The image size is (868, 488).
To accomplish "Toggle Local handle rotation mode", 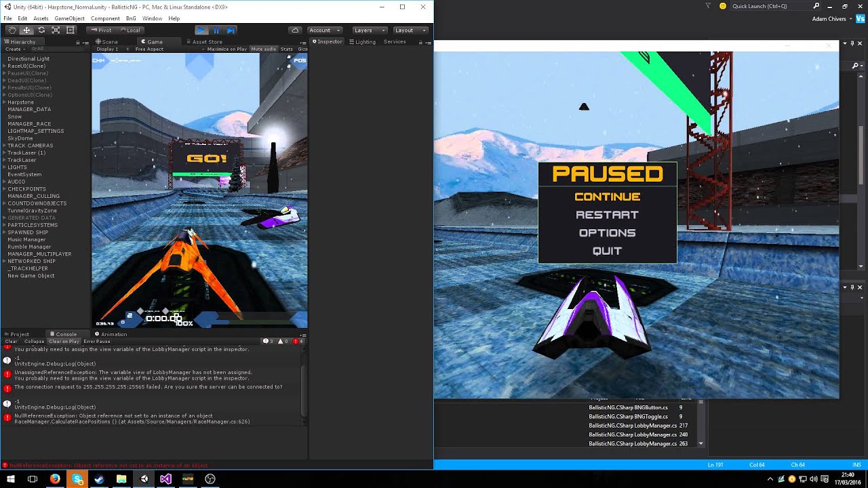I will [130, 30].
